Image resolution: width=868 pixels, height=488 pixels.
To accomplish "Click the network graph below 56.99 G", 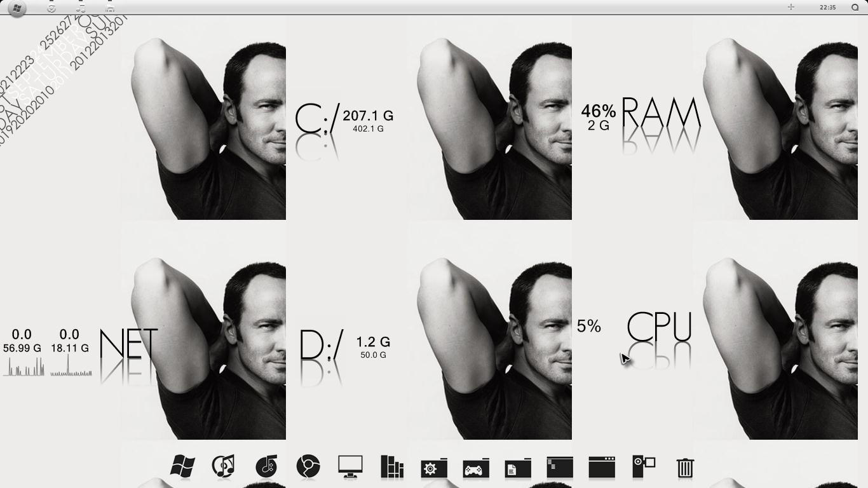I will [24, 366].
